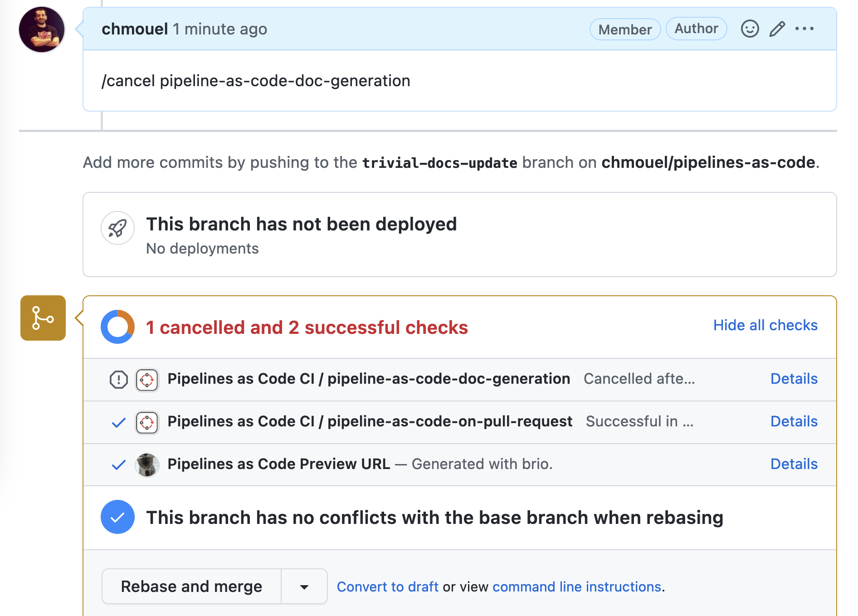The width and height of the screenshot is (858, 616).
Task: Open the comment's three-dot options menu
Action: point(804,29)
